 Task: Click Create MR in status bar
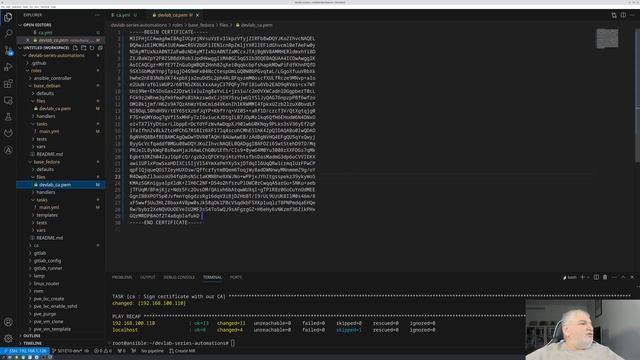tap(182, 351)
